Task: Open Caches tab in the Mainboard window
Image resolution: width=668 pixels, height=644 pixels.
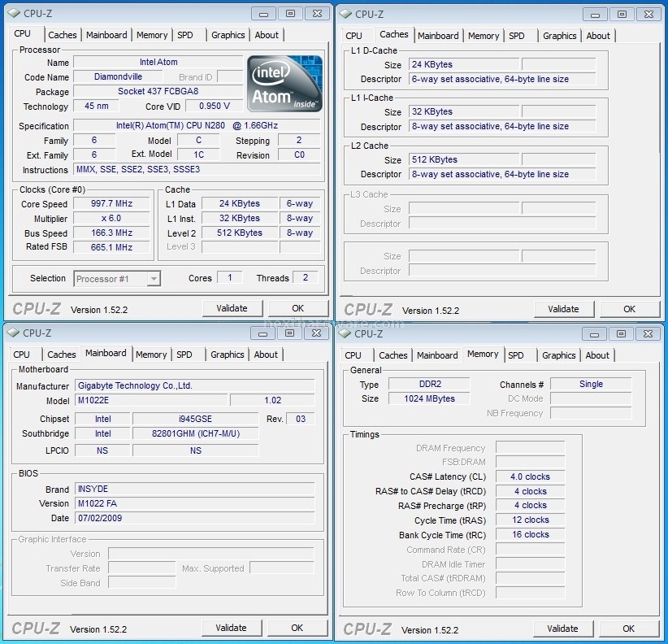Action: 61,355
